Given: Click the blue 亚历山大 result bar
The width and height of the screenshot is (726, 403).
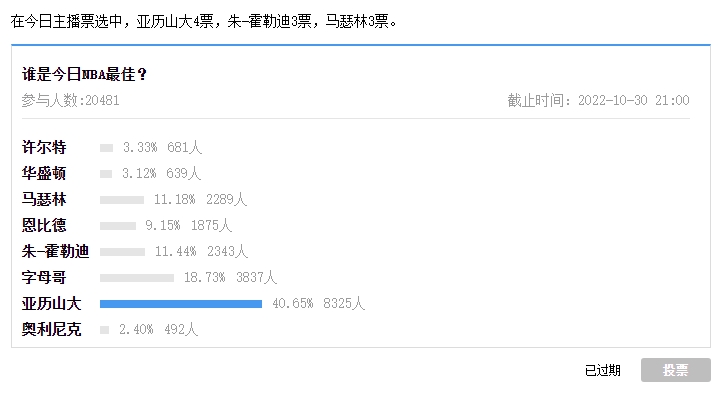Looking at the screenshot, I should click(181, 304).
